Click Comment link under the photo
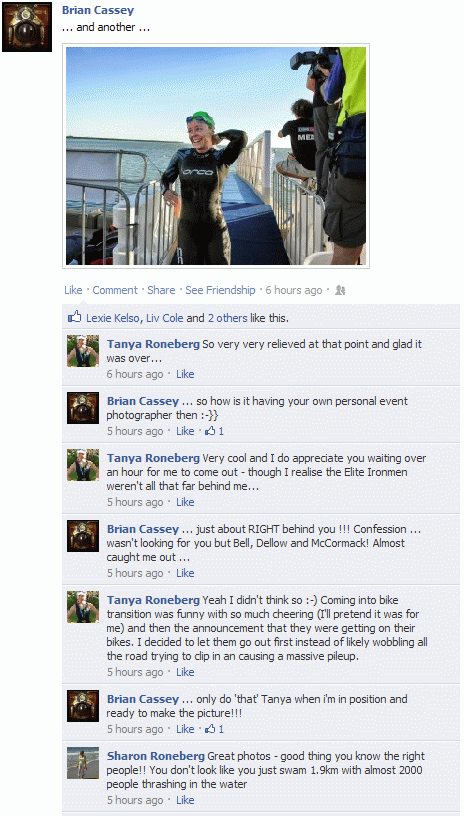 pyautogui.click(x=115, y=290)
